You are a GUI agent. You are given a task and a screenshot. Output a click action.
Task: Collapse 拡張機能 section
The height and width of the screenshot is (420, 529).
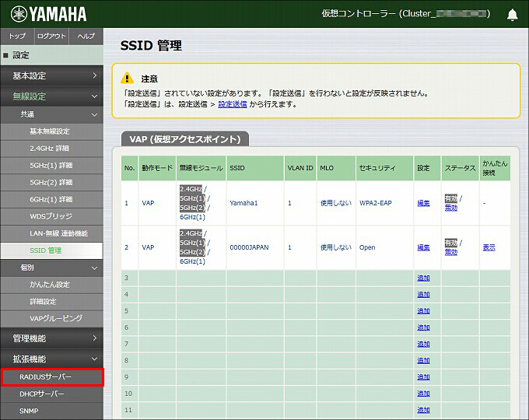51,359
